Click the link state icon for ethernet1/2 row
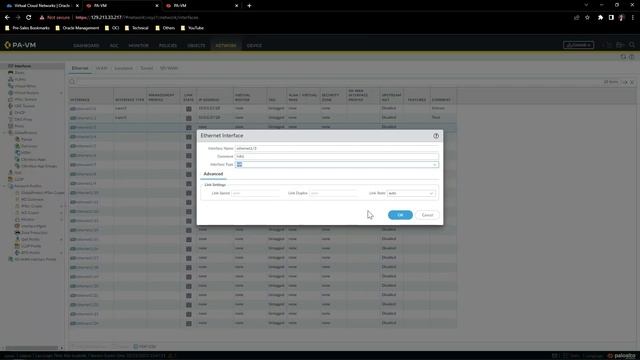This screenshot has height=360, width=640. click(x=189, y=118)
